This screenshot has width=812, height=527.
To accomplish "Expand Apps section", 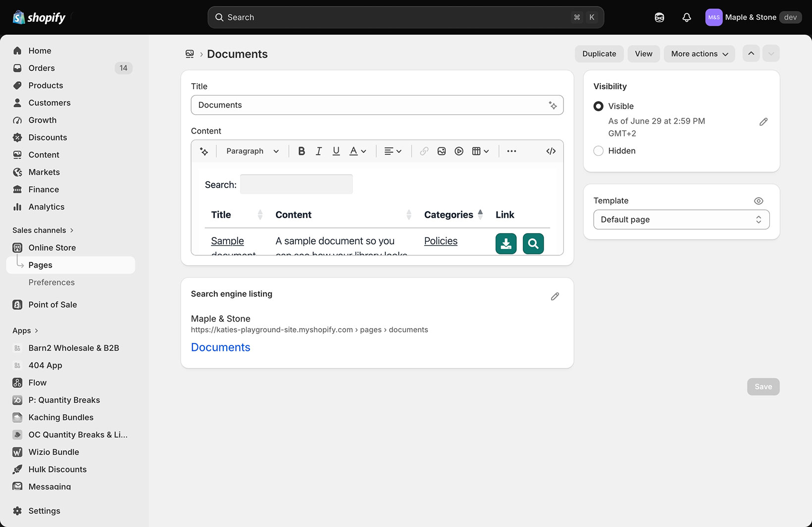I will [26, 331].
